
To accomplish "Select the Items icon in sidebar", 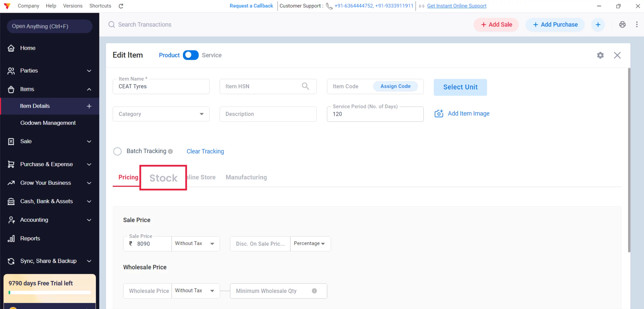I will click(x=11, y=89).
